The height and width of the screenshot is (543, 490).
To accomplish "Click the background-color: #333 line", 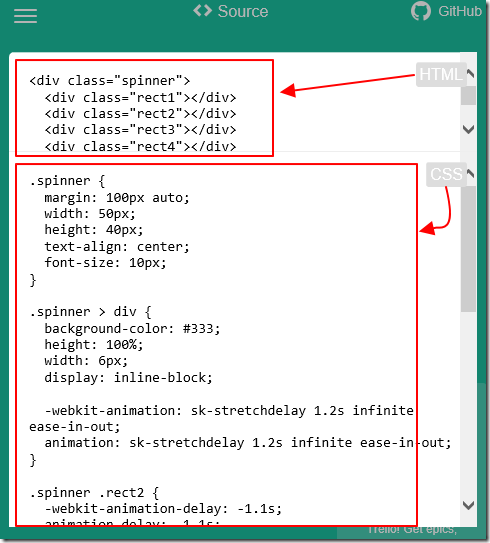I will 132,329.
